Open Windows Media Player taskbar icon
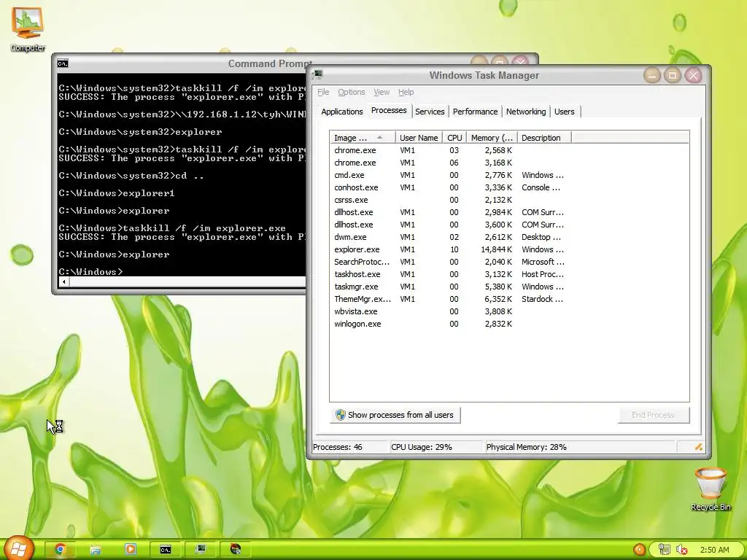Viewport: 747px width, 560px height. click(130, 549)
